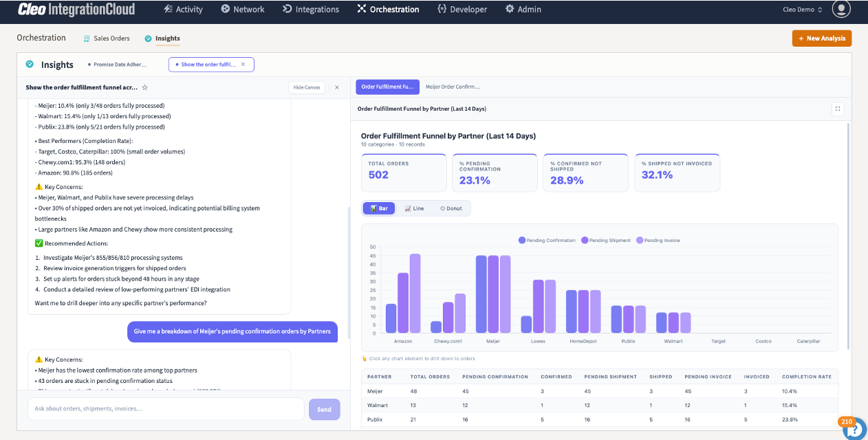Toggle the Pending Shipment legend series
Viewport: 868px width, 440px height.
pos(606,241)
